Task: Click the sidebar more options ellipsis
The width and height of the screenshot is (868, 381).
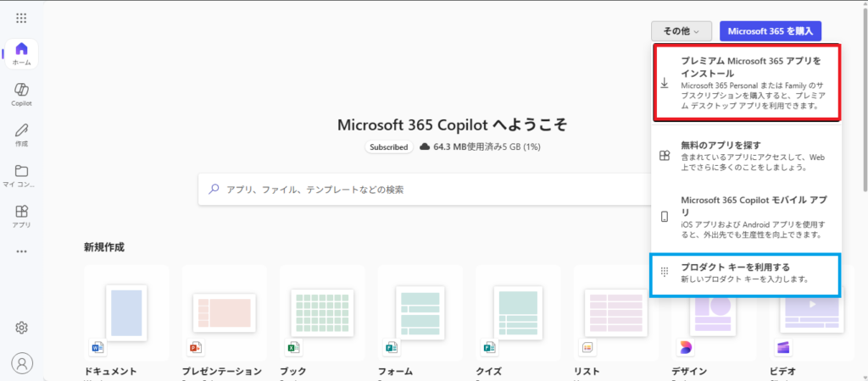Action: (21, 251)
